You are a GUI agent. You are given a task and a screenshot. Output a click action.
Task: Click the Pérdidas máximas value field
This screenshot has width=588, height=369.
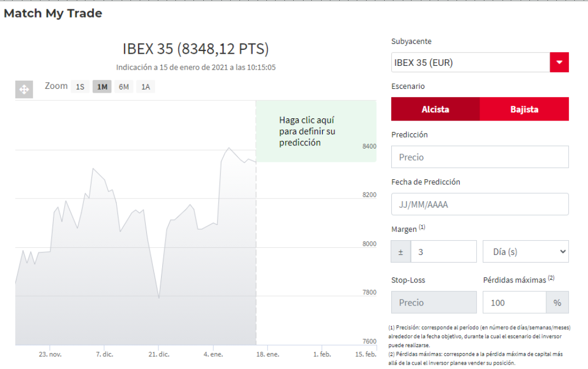(x=514, y=302)
